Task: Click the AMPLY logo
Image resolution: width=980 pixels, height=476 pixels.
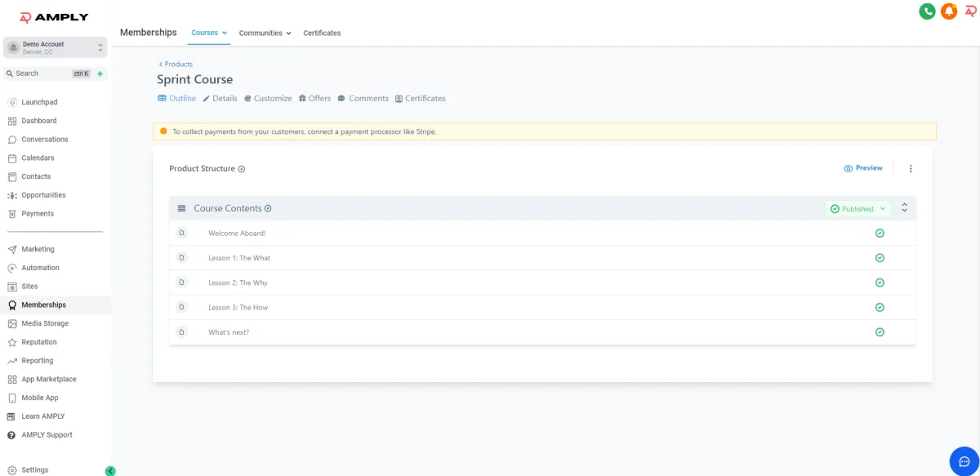Action: point(54,17)
